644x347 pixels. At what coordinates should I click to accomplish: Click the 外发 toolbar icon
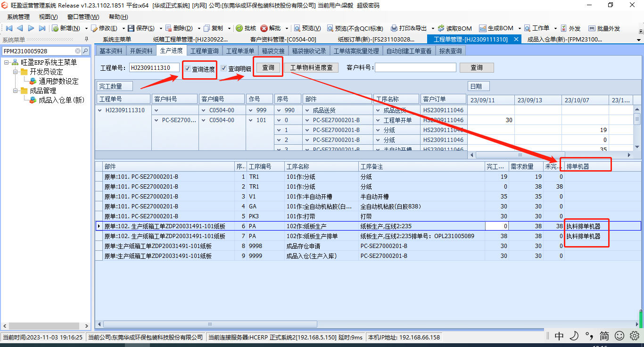[x=564, y=28]
